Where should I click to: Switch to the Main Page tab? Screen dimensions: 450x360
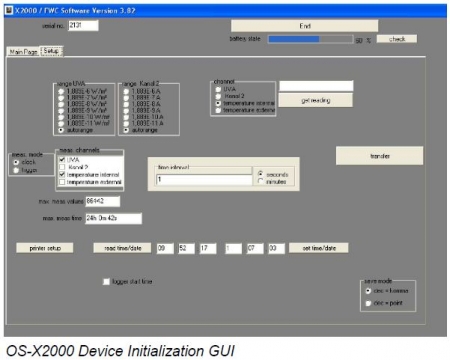(23, 52)
